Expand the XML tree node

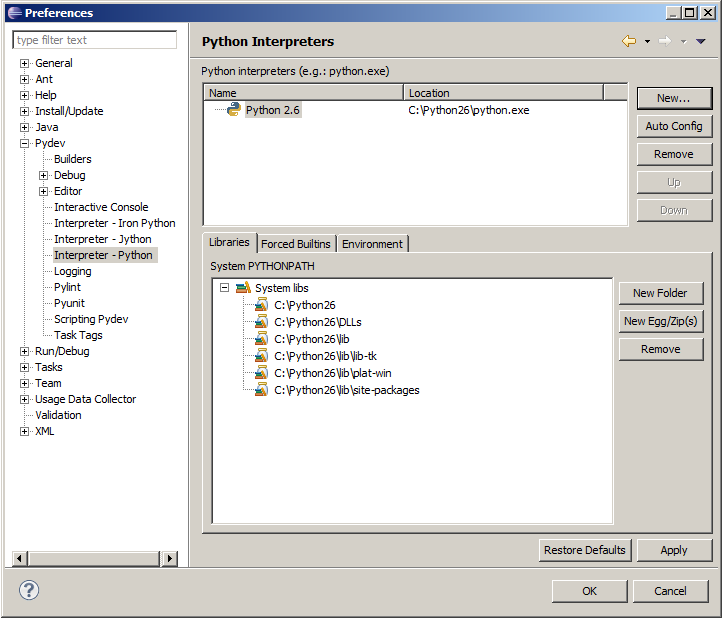[x=24, y=432]
